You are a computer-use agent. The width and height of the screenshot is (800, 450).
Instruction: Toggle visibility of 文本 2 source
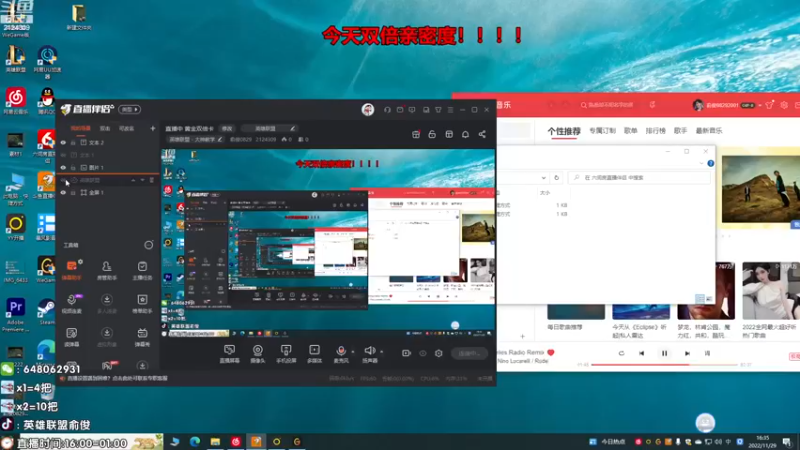point(63,143)
